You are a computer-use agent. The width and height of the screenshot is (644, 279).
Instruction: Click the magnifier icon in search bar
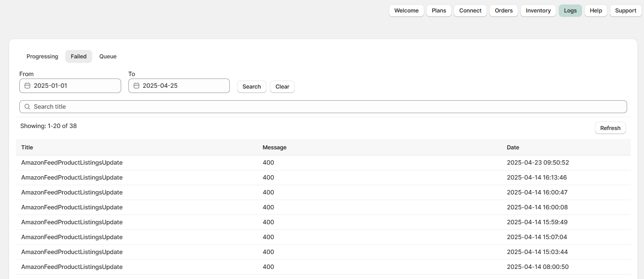tap(27, 107)
